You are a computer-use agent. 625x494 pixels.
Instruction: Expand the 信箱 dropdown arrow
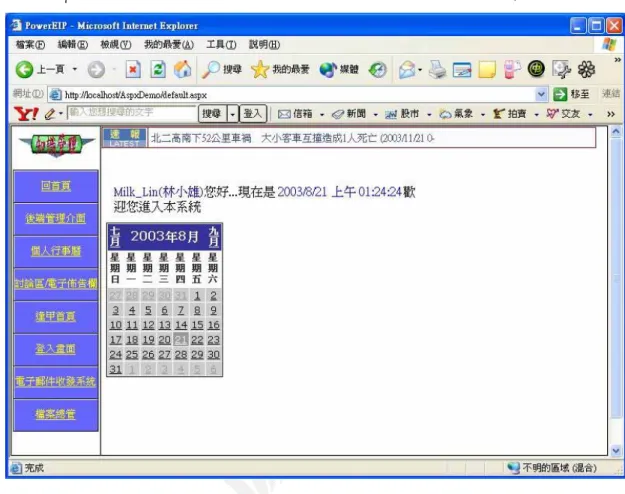coord(322,115)
